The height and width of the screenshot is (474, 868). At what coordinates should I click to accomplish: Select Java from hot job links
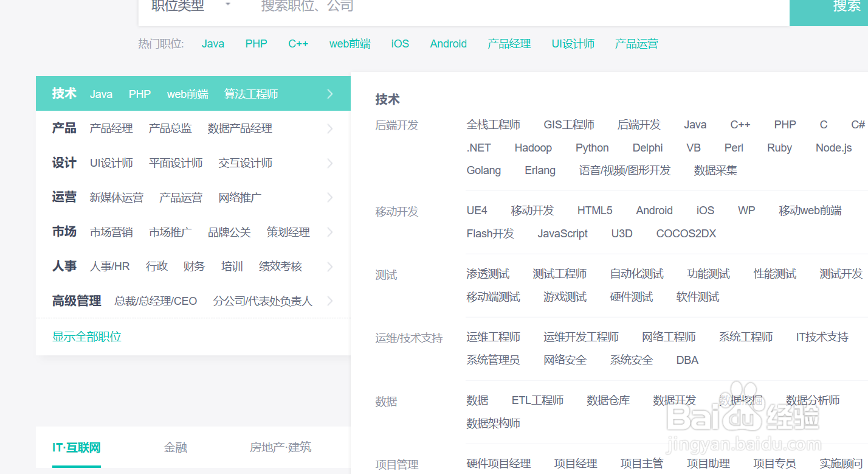tap(213, 43)
